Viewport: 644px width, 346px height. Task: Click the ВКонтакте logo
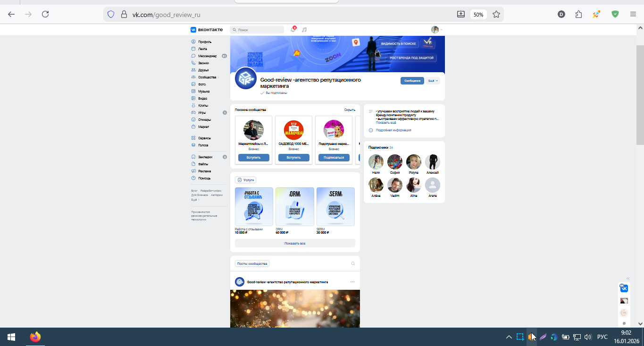coord(207,30)
